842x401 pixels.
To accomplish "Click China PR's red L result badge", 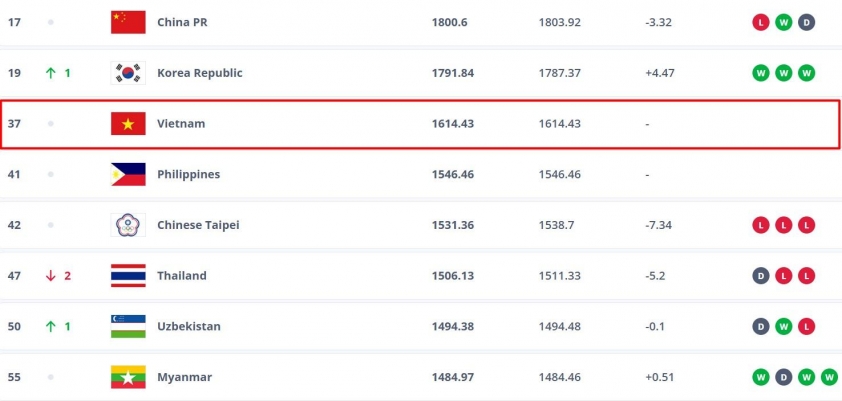I will (x=760, y=21).
